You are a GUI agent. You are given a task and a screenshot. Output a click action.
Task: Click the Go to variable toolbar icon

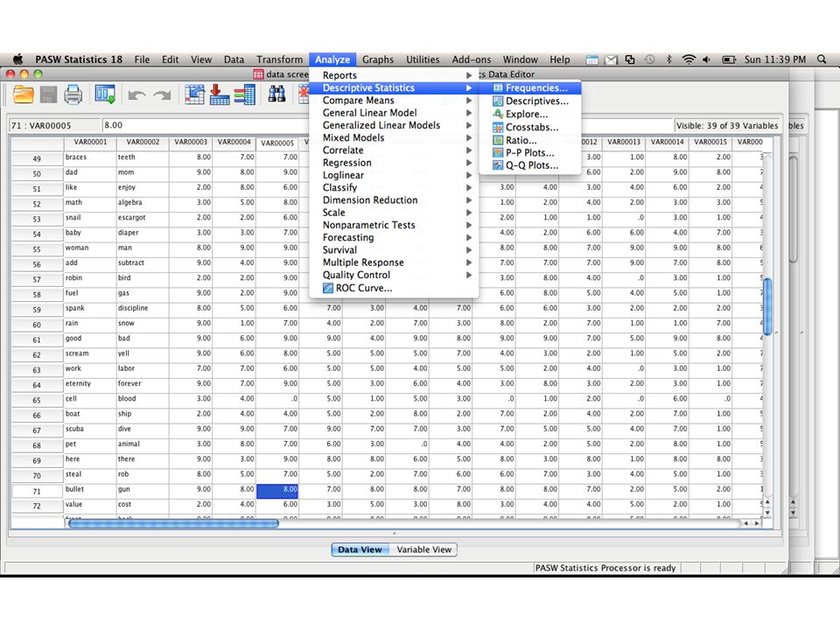click(x=220, y=94)
